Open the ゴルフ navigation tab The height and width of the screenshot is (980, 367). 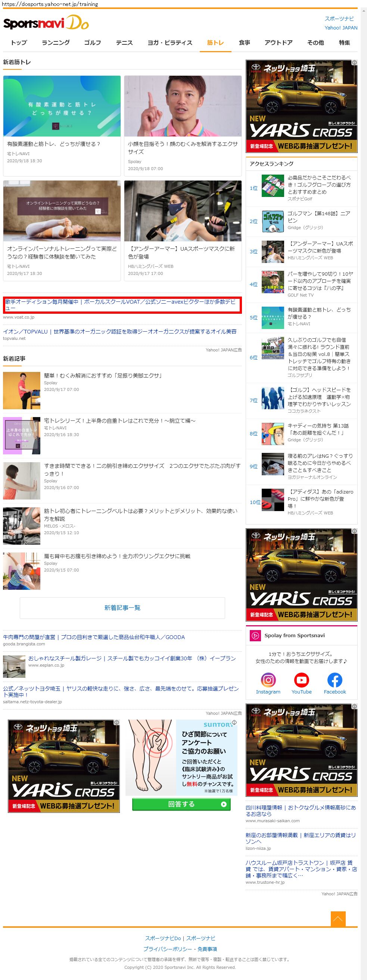tap(93, 43)
